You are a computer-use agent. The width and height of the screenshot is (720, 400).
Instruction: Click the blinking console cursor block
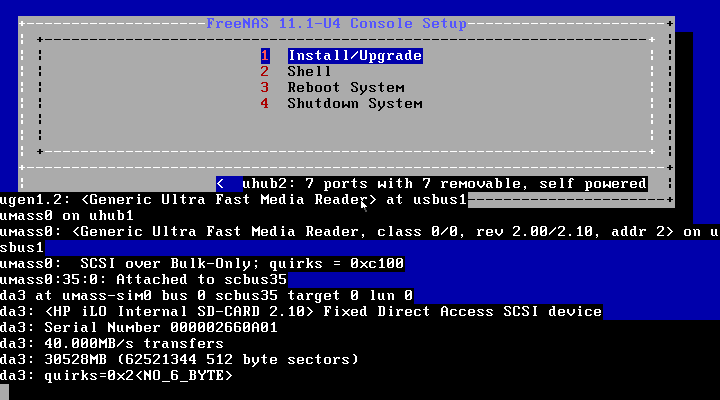click(4, 392)
